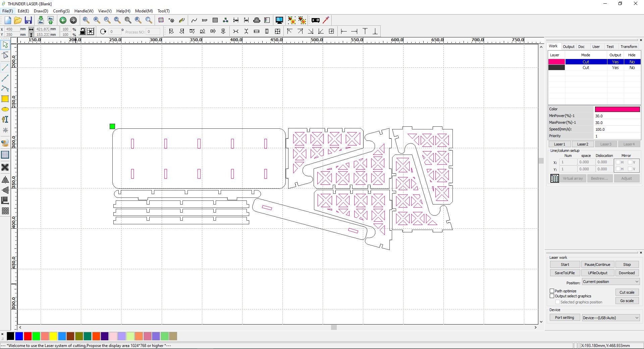Screen dimensions: 644x349
Task: Toggle the X row H mirror checkbox
Action: (618, 162)
